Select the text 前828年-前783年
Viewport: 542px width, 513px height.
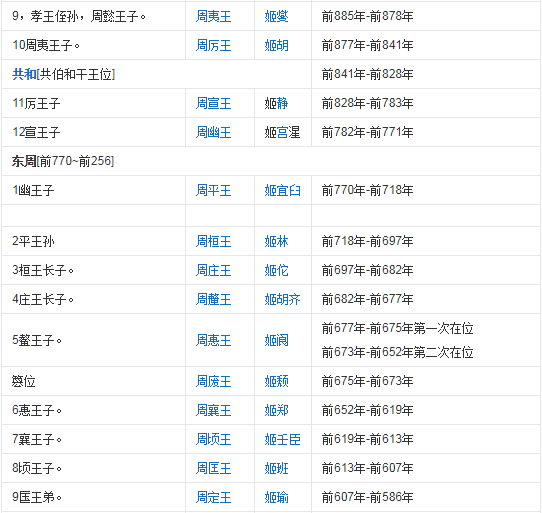(367, 103)
